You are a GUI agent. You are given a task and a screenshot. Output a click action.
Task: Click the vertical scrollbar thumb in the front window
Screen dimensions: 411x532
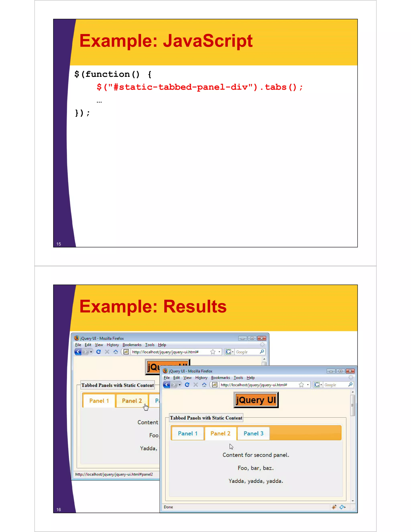click(x=353, y=405)
